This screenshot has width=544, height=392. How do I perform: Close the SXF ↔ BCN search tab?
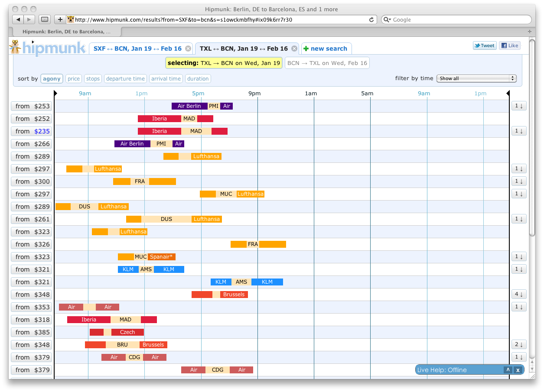188,49
